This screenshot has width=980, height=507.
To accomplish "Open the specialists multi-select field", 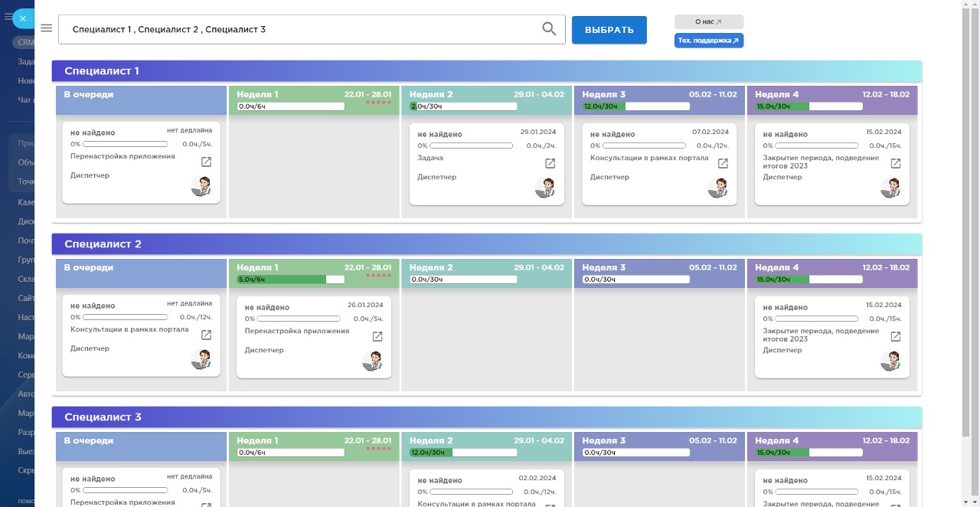I will coord(312,29).
